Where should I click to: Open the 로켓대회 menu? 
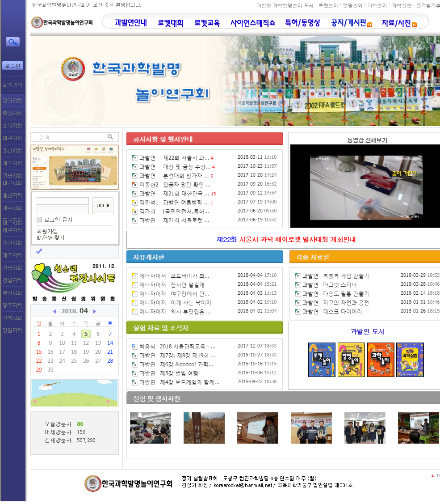tap(170, 23)
